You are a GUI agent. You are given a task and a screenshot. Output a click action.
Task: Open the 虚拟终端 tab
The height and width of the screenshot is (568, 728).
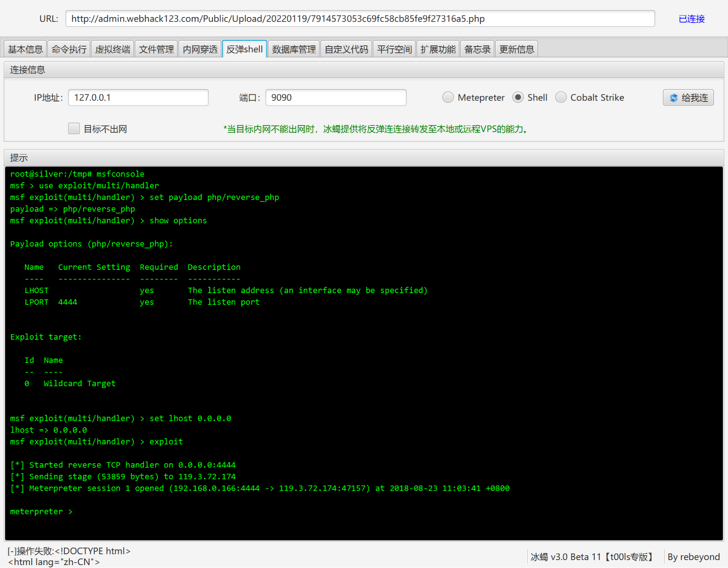(113, 49)
